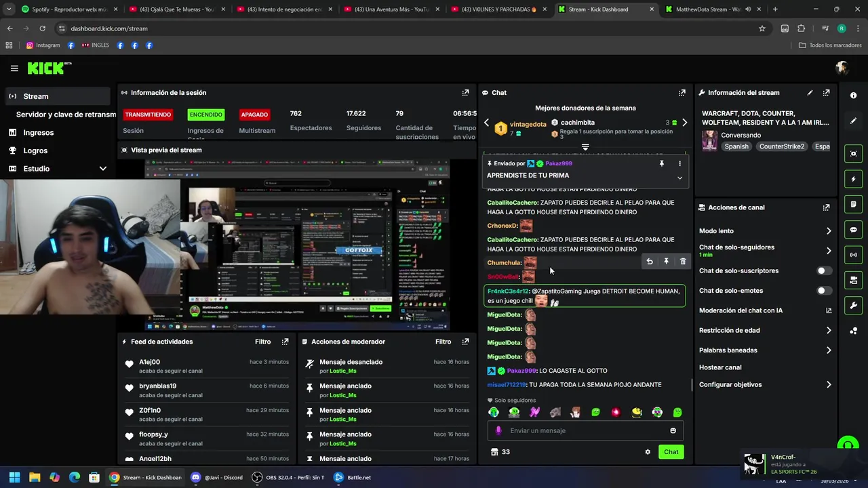Toggle Chat de solo-suscriptores switch
The height and width of the screenshot is (488, 868).
[824, 271]
